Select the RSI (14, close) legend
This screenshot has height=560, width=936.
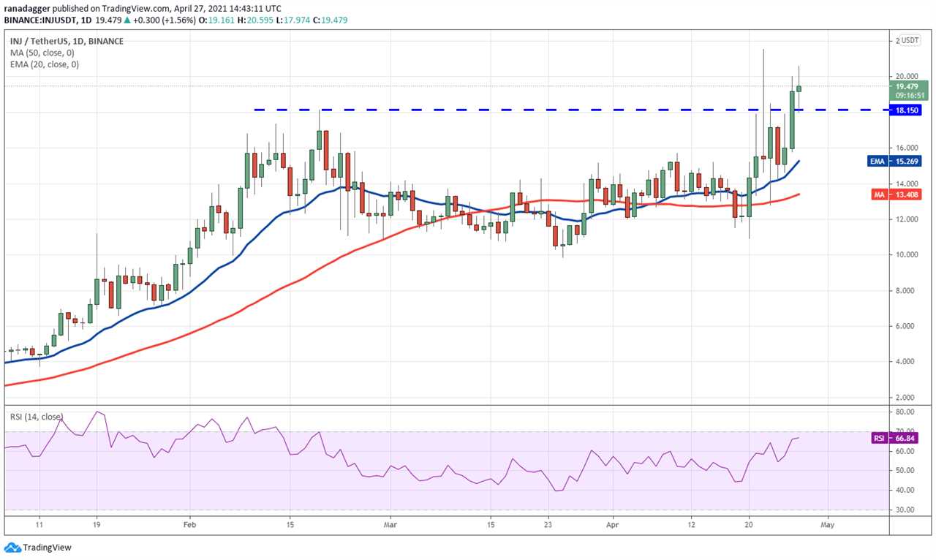[x=37, y=417]
